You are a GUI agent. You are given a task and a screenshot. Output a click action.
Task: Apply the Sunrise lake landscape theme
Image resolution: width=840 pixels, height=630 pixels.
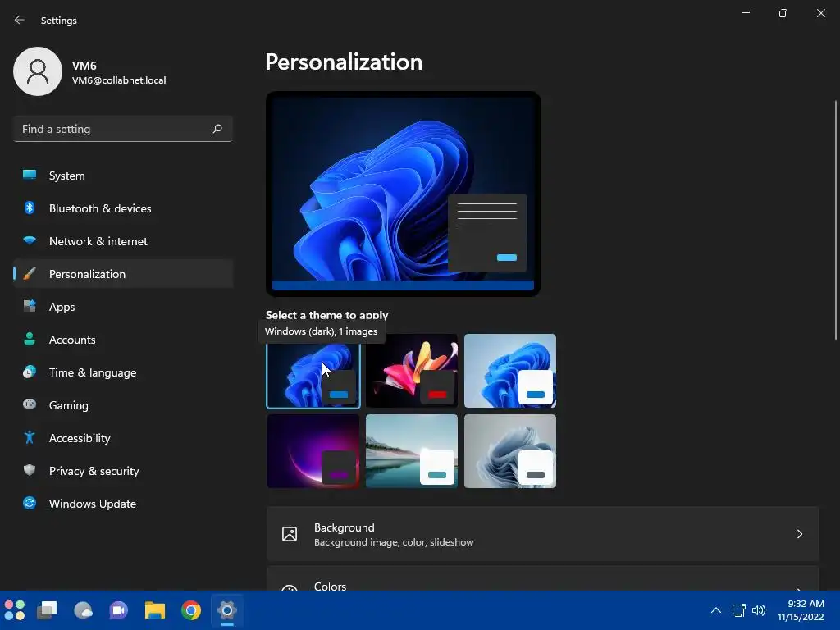point(412,451)
